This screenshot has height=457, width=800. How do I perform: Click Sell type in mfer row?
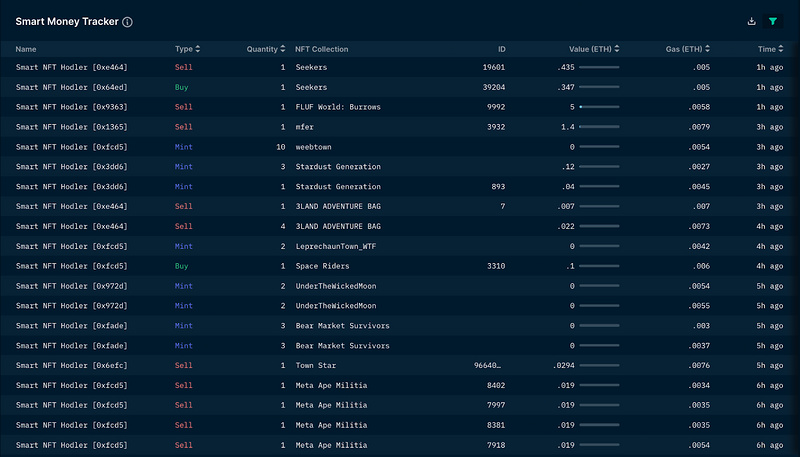click(184, 127)
